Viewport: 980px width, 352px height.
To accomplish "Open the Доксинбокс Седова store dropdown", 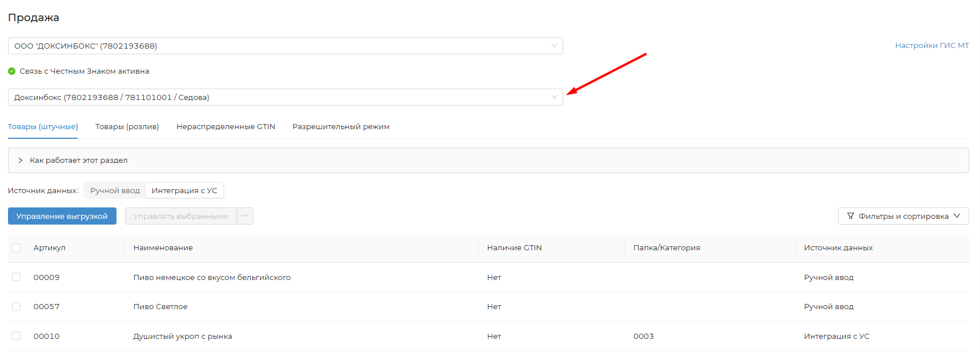I will pos(285,97).
